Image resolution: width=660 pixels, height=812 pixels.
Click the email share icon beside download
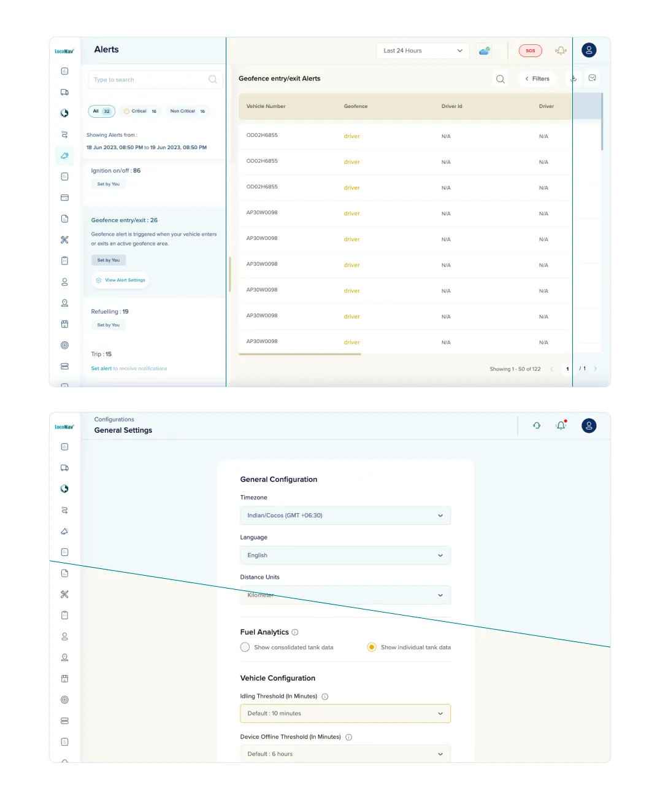[592, 78]
